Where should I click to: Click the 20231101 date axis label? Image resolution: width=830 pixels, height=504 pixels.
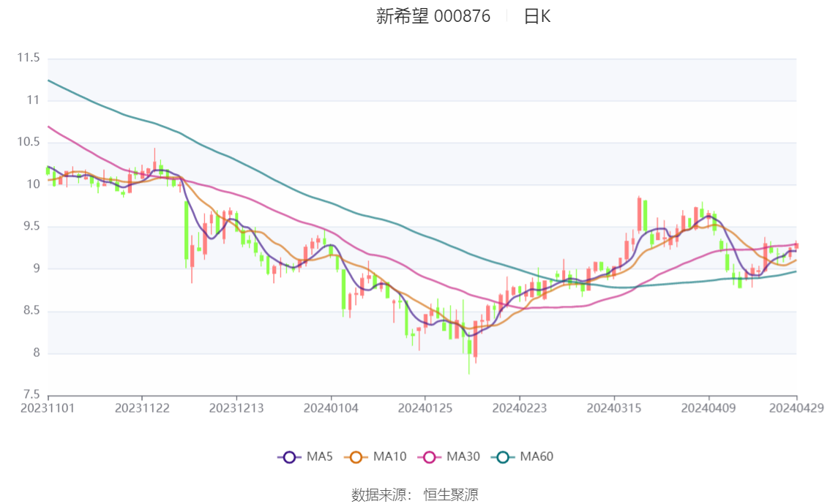click(x=48, y=408)
